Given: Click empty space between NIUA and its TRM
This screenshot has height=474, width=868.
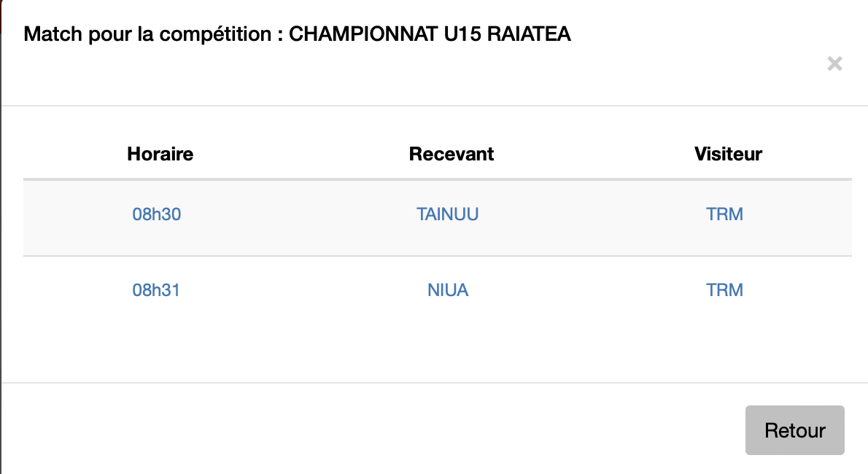Looking at the screenshot, I should coord(586,290).
